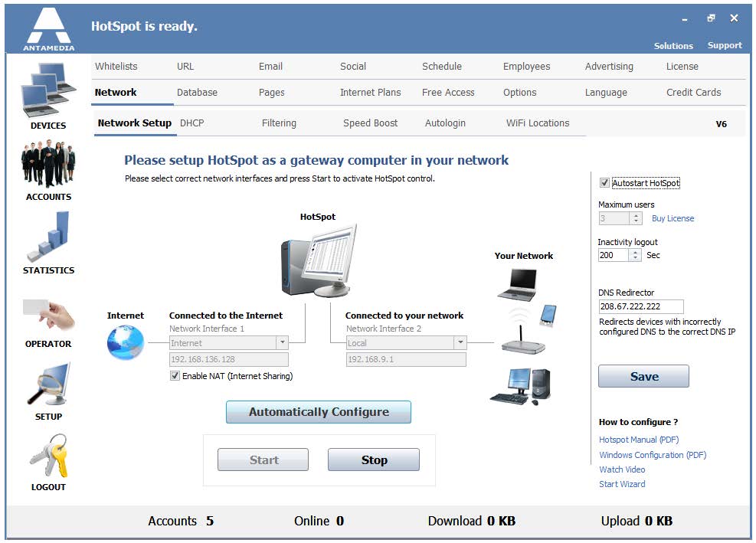This screenshot has height=543, width=756.
Task: Expand the Network Interface 2 dropdown
Action: pos(460,343)
